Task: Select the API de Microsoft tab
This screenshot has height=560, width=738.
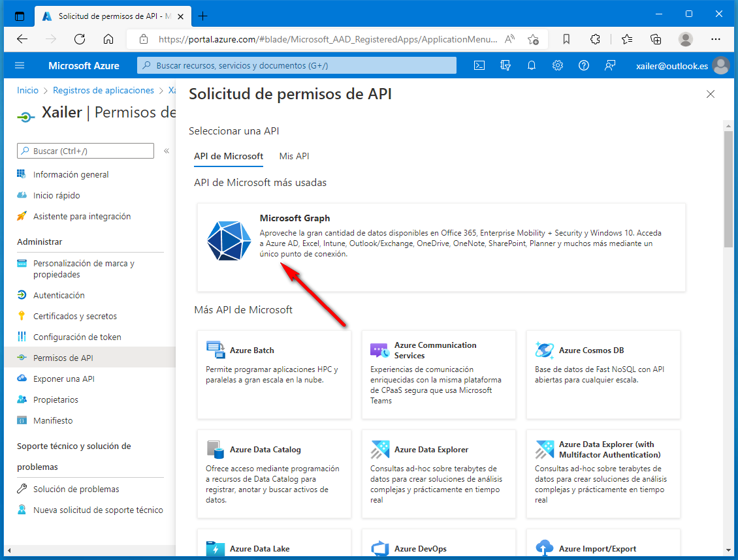Action: [x=229, y=156]
